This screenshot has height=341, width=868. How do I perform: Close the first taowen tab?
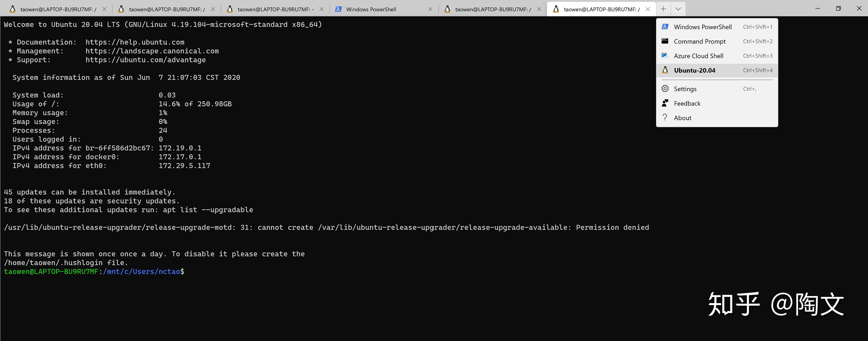(x=104, y=9)
